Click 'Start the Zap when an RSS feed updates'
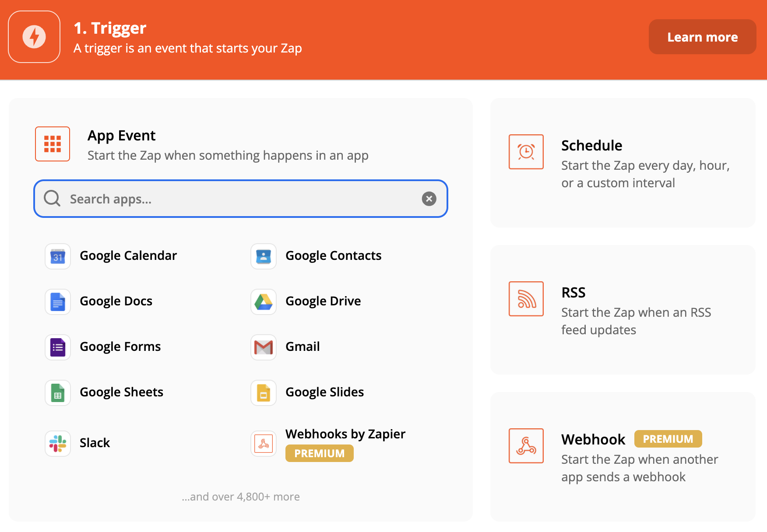Image resolution: width=767 pixels, height=532 pixels. [636, 321]
